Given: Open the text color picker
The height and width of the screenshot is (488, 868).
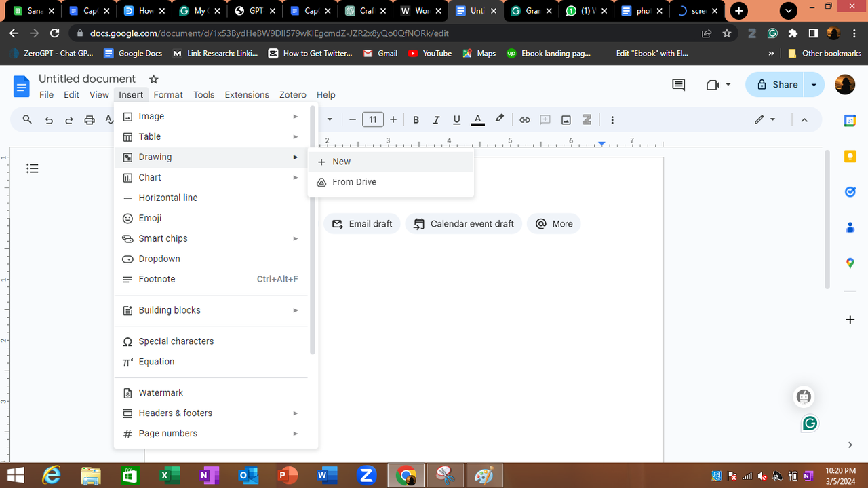Looking at the screenshot, I should point(477,120).
